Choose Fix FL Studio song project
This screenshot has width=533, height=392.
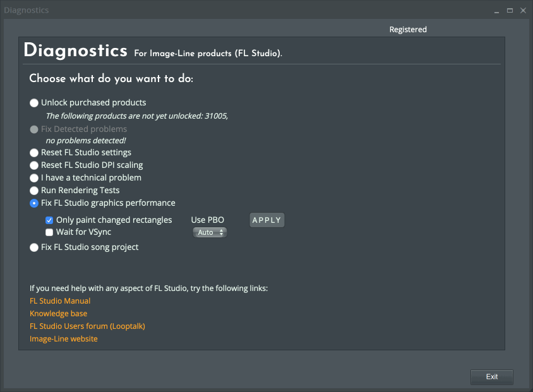tap(34, 247)
